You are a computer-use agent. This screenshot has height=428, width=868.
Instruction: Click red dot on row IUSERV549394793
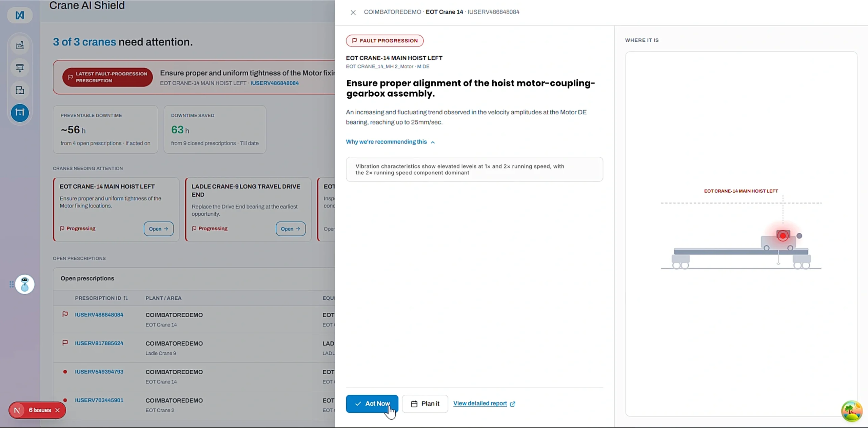coord(65,372)
